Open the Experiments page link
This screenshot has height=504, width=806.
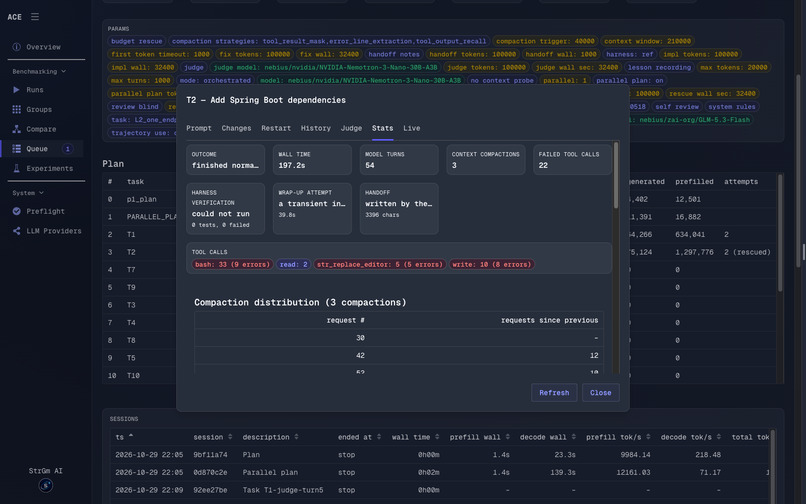point(50,168)
